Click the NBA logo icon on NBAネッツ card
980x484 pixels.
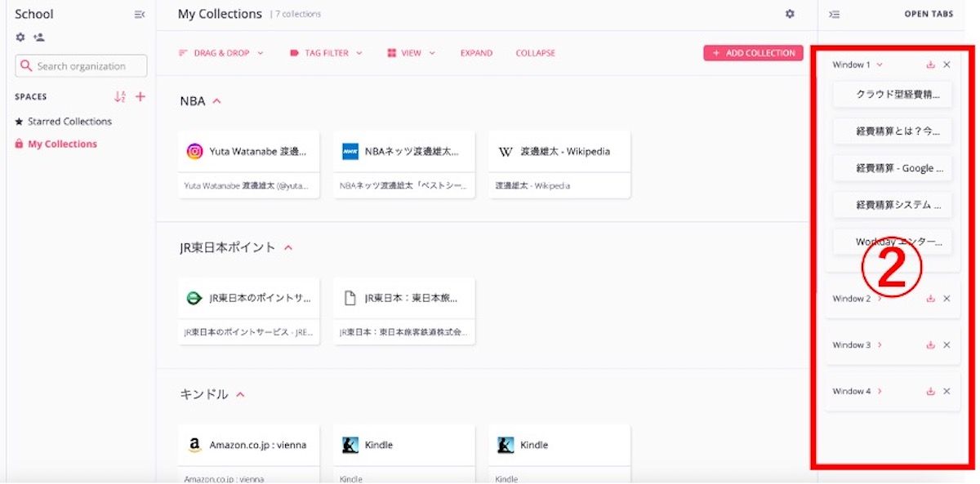point(350,151)
